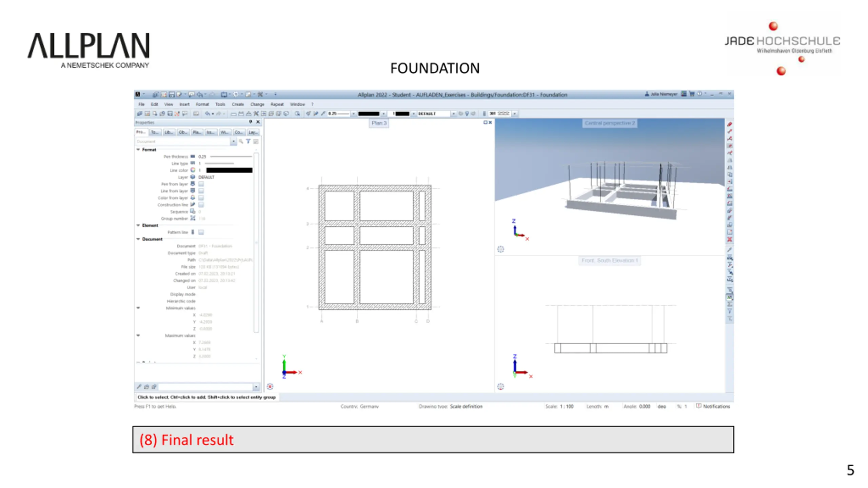Switch to the Lay... palette tab
The height and width of the screenshot is (488, 868).
pos(253,132)
